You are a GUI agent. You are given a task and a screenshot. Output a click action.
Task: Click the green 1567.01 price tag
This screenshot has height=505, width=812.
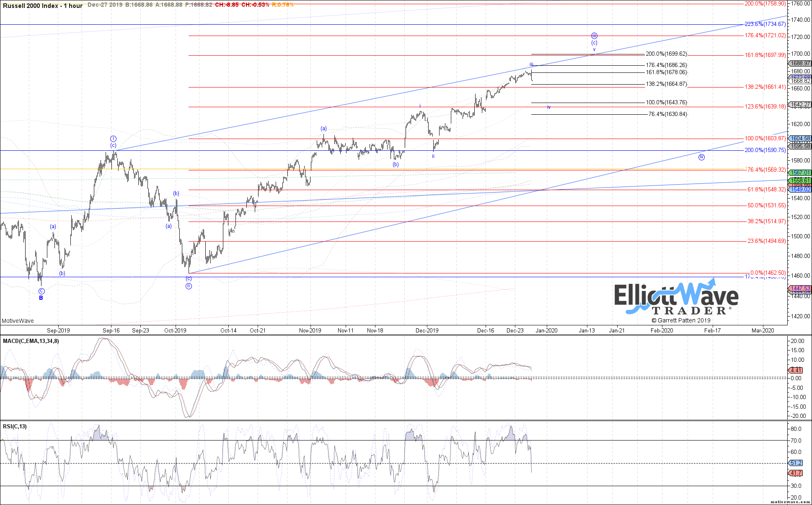coord(799,173)
